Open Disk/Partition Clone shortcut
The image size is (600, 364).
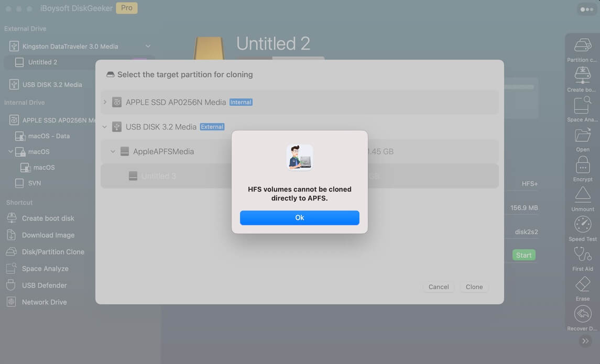tap(52, 252)
